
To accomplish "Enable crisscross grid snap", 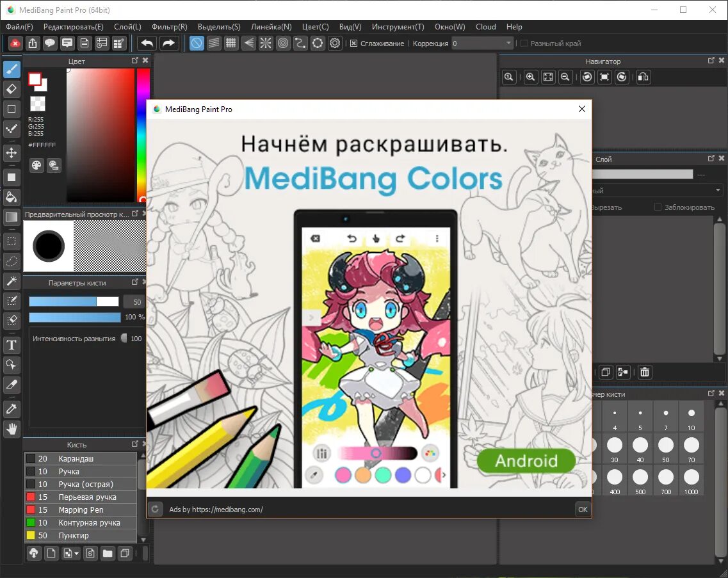I will coord(231,43).
